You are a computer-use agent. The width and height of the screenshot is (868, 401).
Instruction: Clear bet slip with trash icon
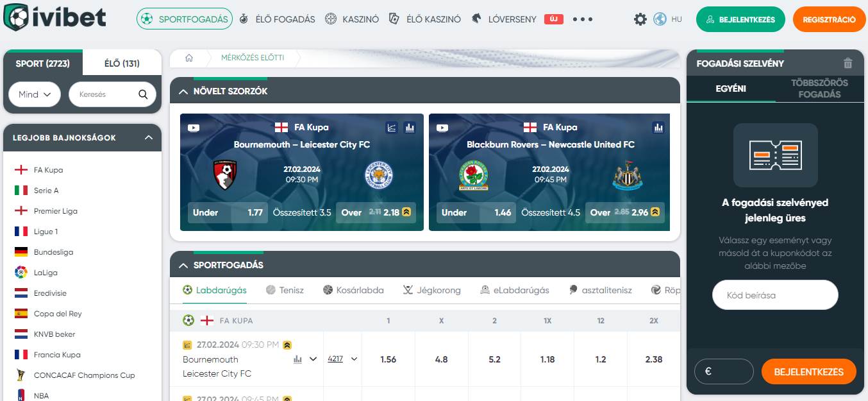(x=848, y=63)
